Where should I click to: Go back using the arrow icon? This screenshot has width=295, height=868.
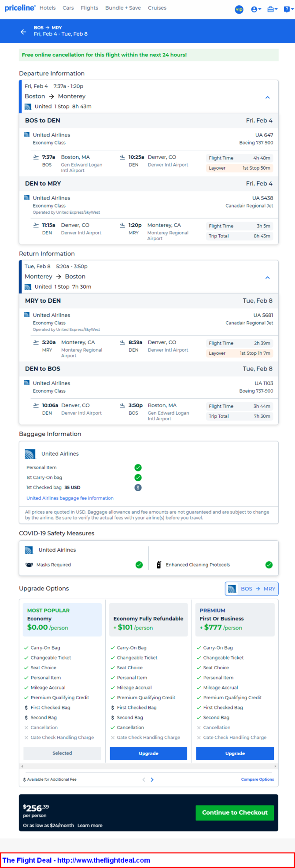23,32
